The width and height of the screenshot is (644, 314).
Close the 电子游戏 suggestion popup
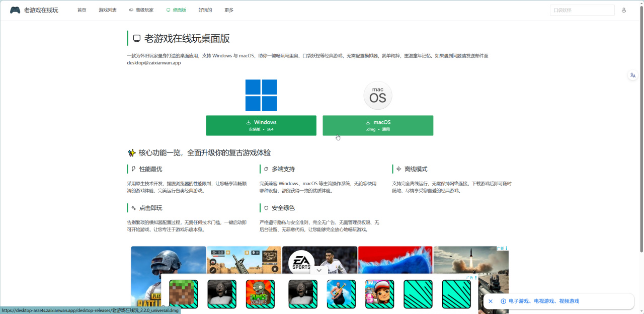(x=491, y=301)
